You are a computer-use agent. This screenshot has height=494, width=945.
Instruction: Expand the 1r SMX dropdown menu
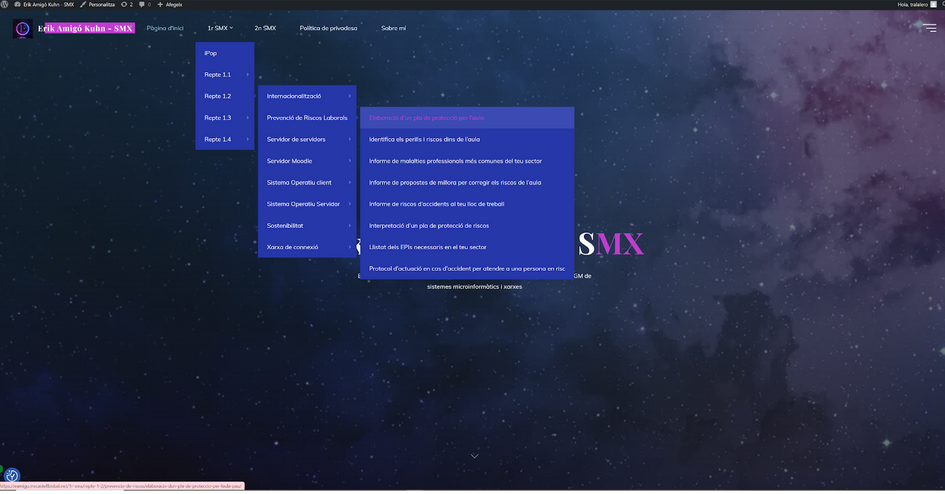point(220,28)
